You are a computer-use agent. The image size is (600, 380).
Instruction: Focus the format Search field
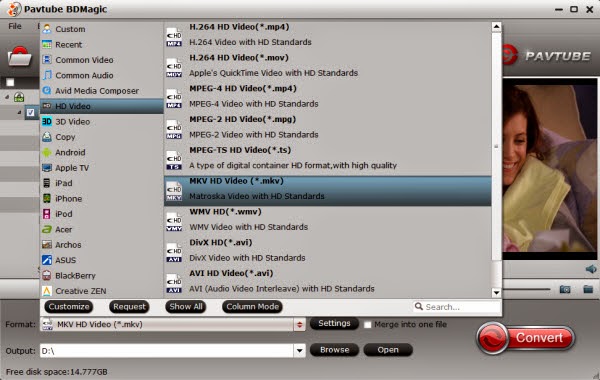click(457, 307)
